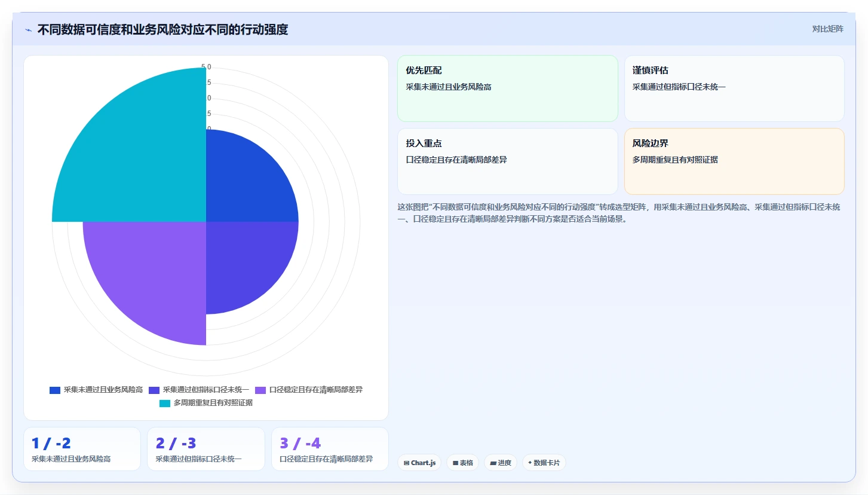Select the 投入重点 matrix card
868x495 pixels.
click(x=507, y=161)
